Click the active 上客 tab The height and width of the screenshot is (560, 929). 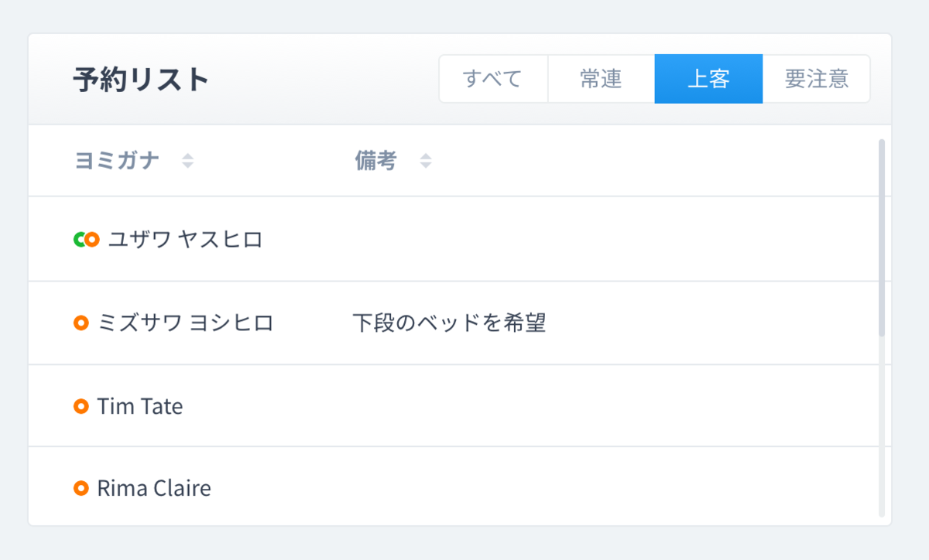coord(708,79)
